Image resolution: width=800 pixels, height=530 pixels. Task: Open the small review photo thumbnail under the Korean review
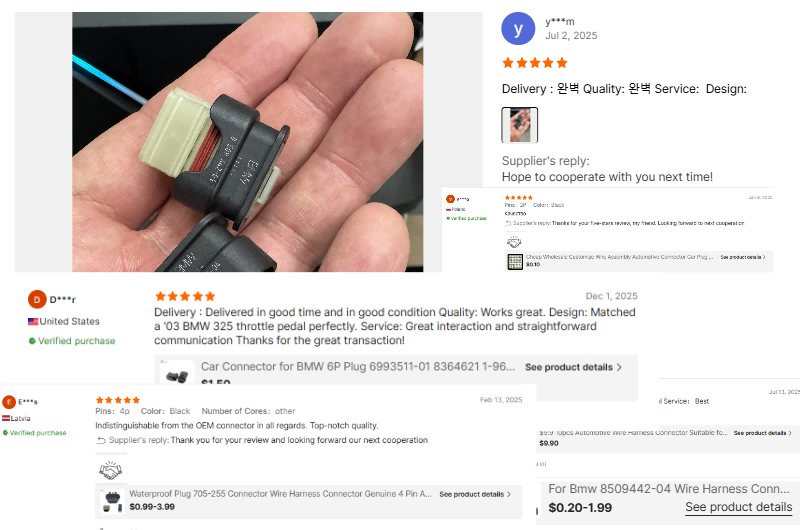[x=519, y=125]
